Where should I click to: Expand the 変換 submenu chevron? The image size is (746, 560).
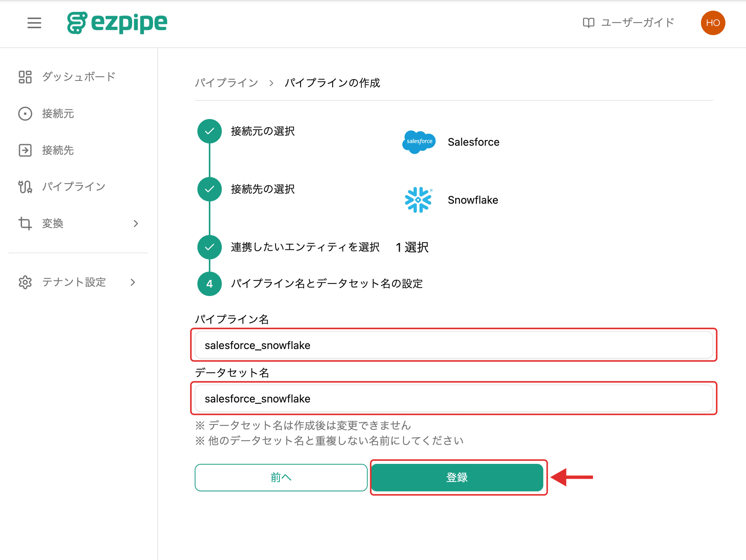[x=136, y=224]
